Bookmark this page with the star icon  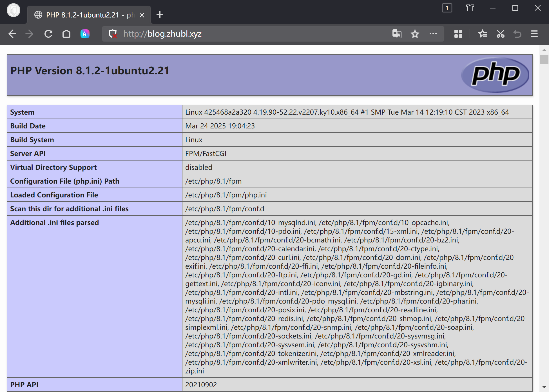coord(415,34)
